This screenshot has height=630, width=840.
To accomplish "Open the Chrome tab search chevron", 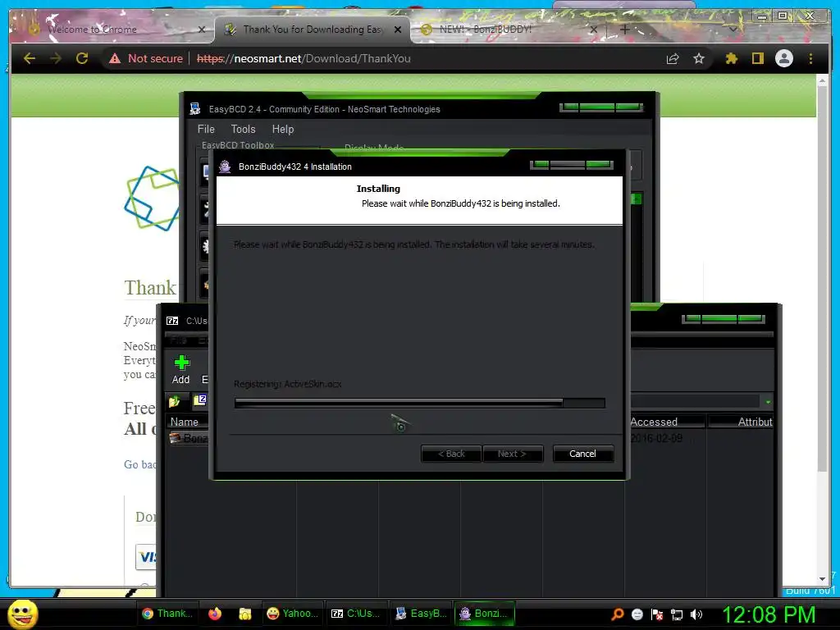I will point(733,30).
